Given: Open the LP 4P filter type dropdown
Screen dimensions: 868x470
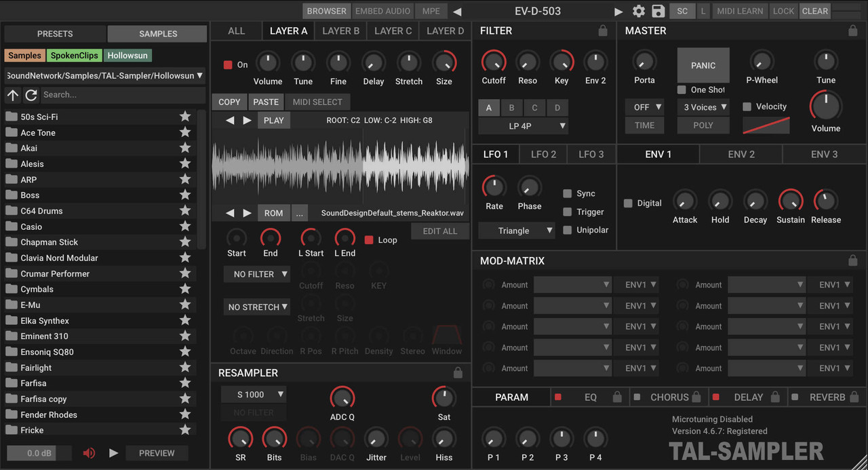Looking at the screenshot, I should click(x=524, y=125).
